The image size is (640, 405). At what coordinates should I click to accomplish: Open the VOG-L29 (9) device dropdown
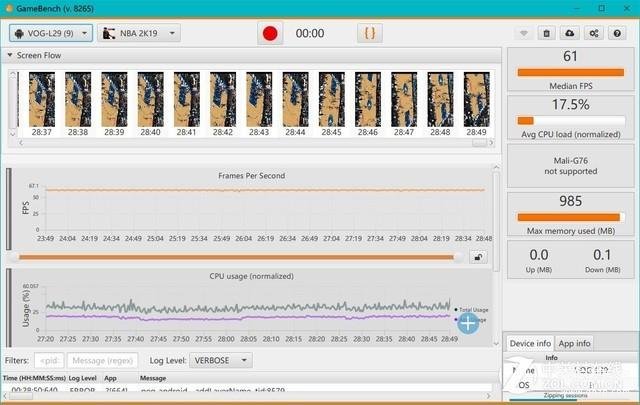pos(51,33)
